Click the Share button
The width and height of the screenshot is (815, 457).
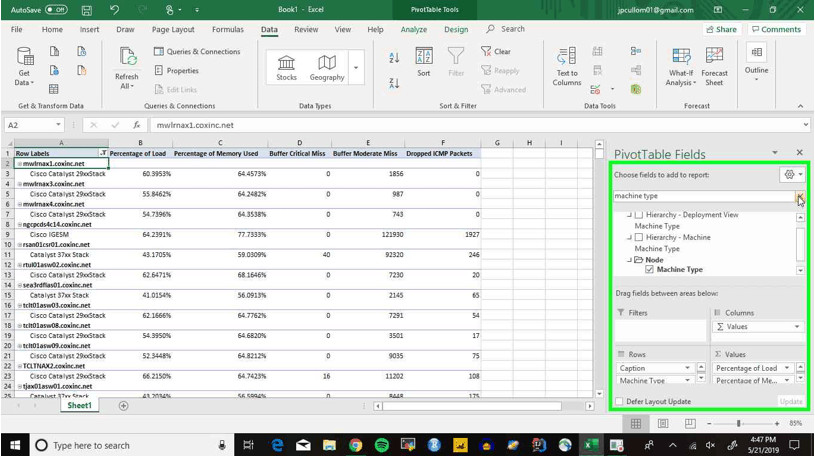721,30
